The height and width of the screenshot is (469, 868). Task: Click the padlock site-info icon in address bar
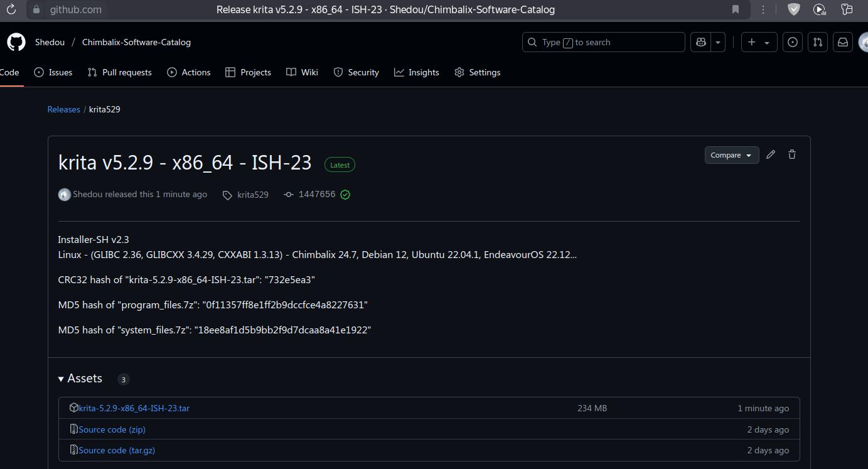click(x=36, y=9)
